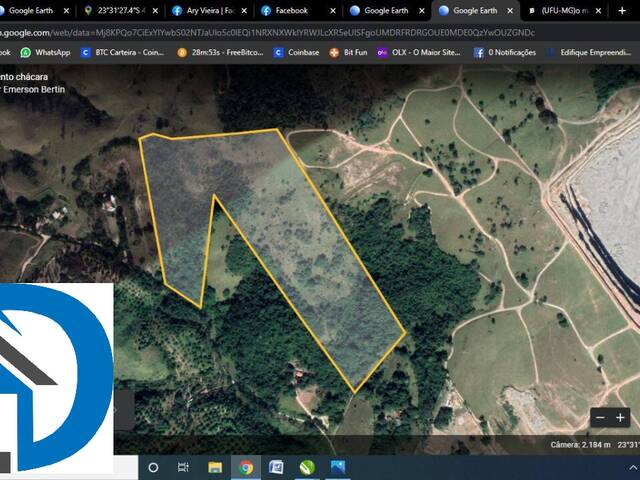Focus the google.com address bar URL
Viewport: 640px width, 480px height.
(x=267, y=33)
